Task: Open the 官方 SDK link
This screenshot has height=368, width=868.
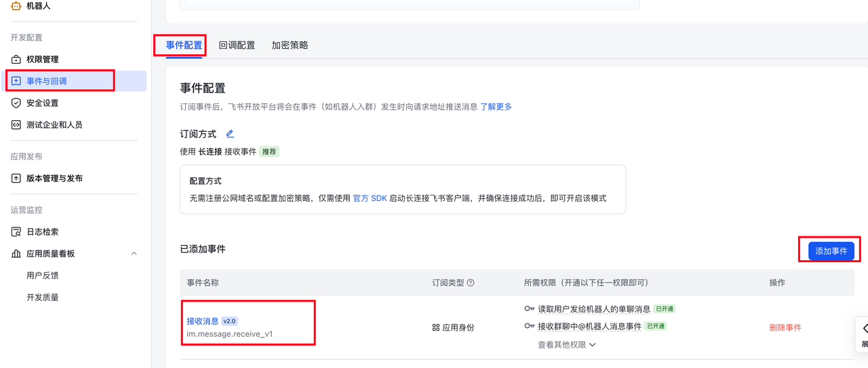Action: pyautogui.click(x=370, y=198)
